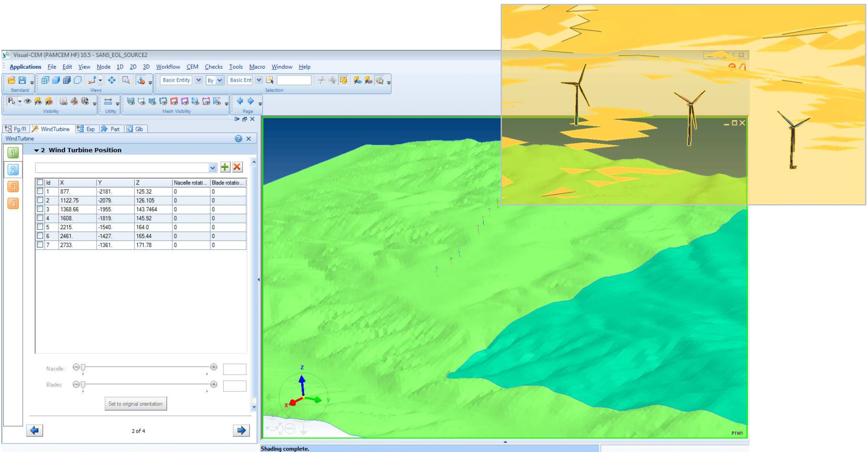The width and height of the screenshot is (868, 452).
Task: Go to previous page with left arrow icon
Action: coord(240,101)
